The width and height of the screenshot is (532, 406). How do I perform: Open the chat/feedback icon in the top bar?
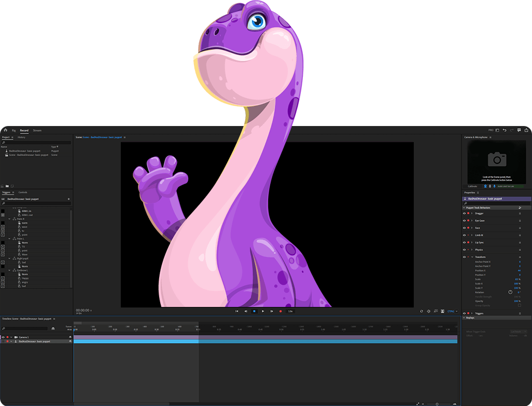[519, 130]
